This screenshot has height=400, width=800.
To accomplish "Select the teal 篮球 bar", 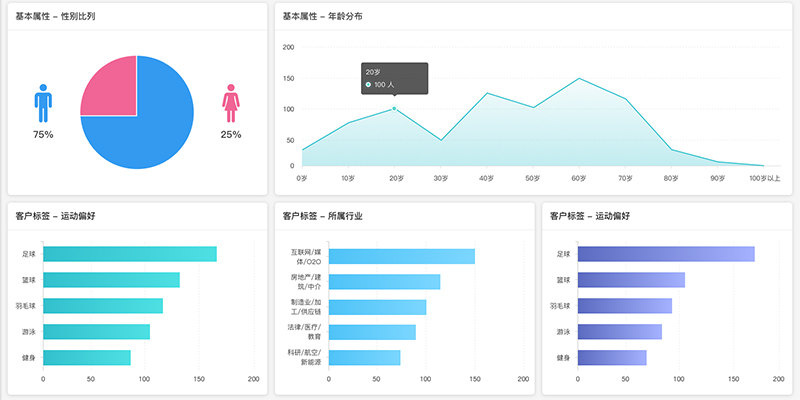I will 111,280.
